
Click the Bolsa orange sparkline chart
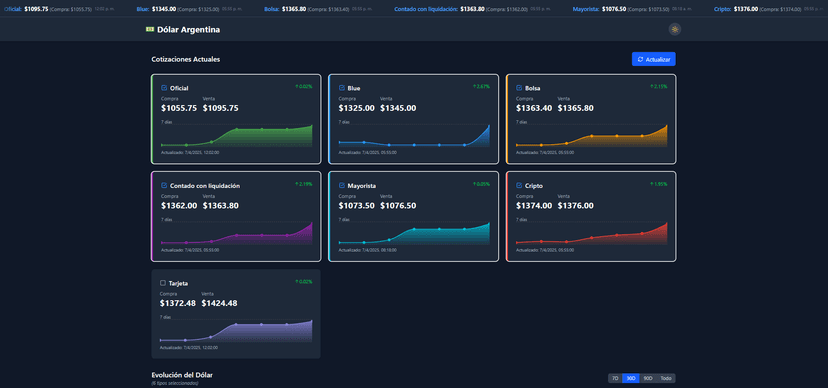coord(591,137)
